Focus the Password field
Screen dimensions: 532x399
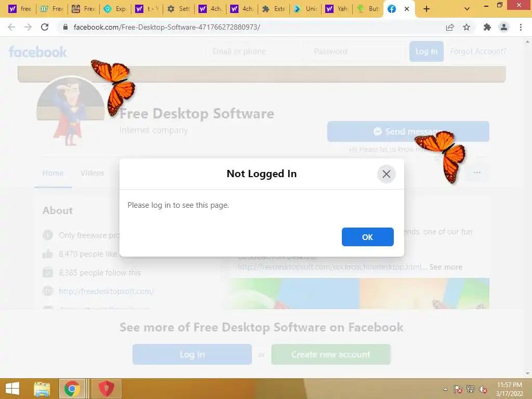click(x=356, y=51)
